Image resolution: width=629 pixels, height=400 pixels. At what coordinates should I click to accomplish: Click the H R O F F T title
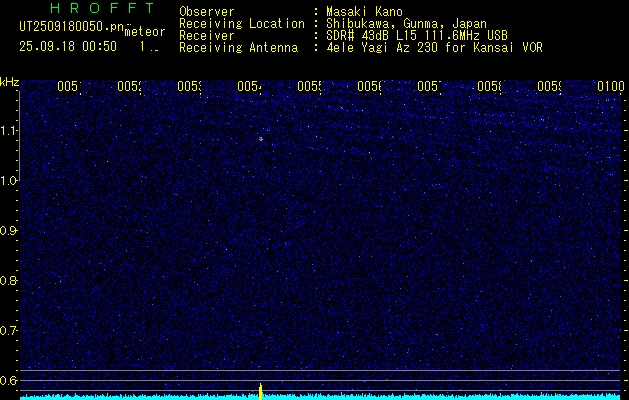pos(102,8)
